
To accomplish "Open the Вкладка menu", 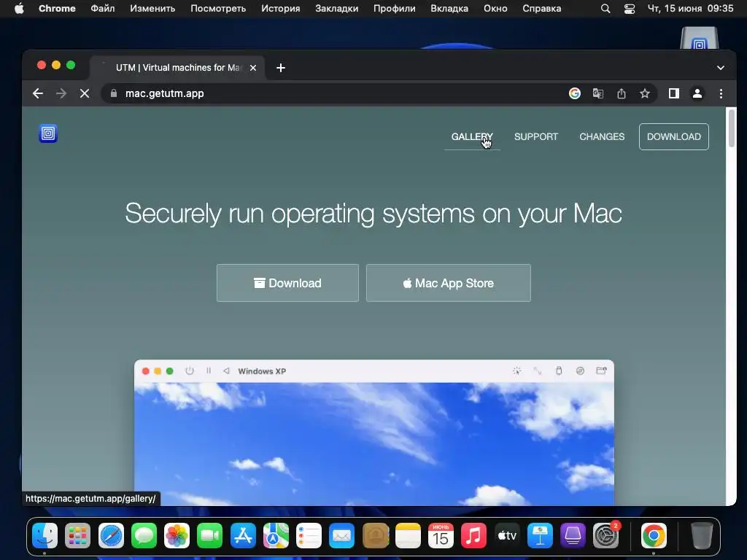I will pos(449,9).
